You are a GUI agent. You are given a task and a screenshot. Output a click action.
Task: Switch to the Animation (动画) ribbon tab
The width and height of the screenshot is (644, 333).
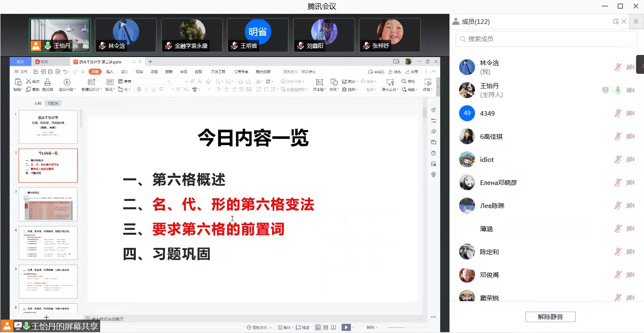point(154,72)
